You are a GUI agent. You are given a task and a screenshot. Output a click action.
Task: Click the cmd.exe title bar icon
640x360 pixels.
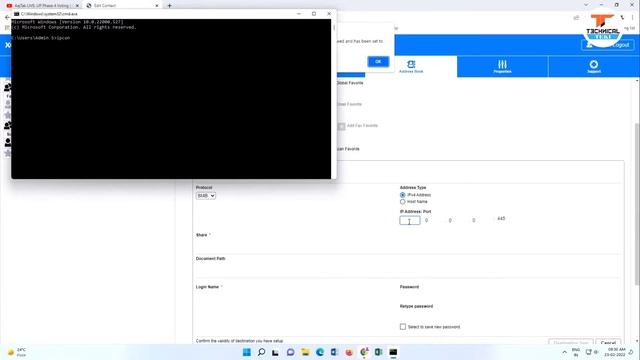(17, 14)
